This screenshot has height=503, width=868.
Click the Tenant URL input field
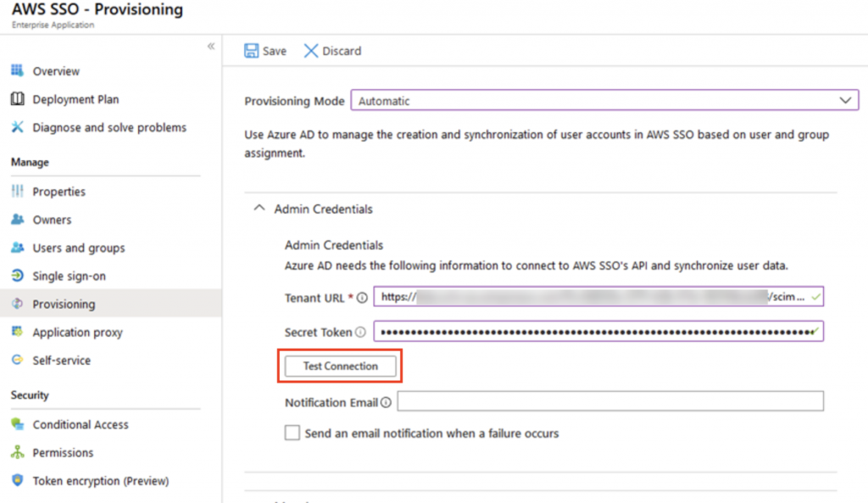pyautogui.click(x=598, y=296)
